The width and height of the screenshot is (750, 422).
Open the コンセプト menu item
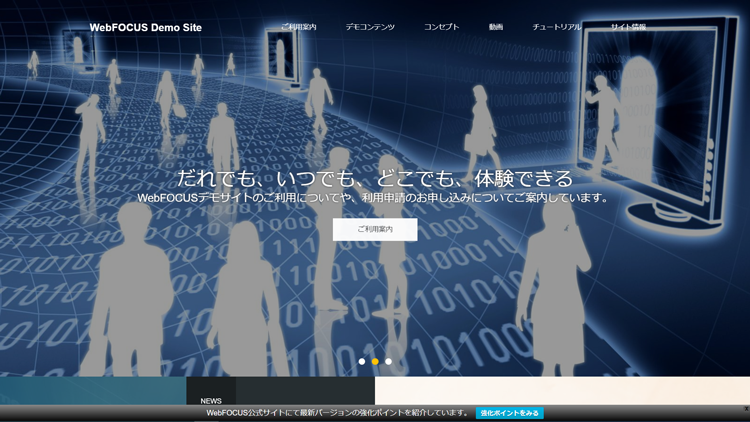[441, 27]
